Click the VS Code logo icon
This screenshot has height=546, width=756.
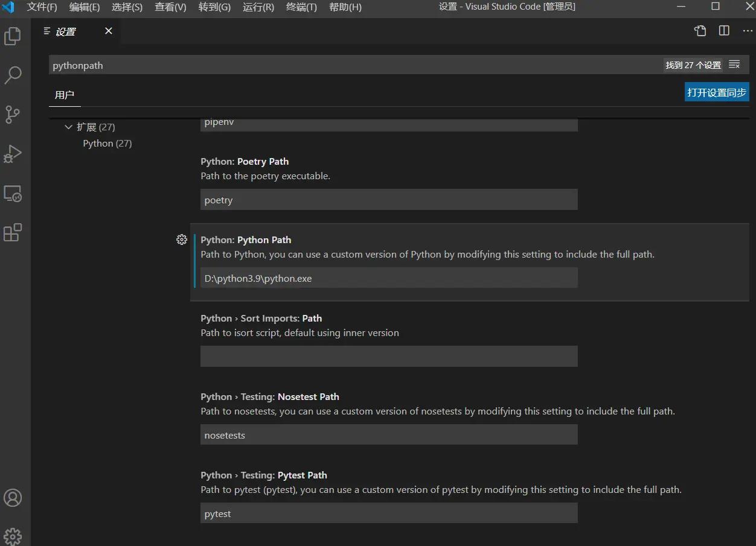point(8,7)
